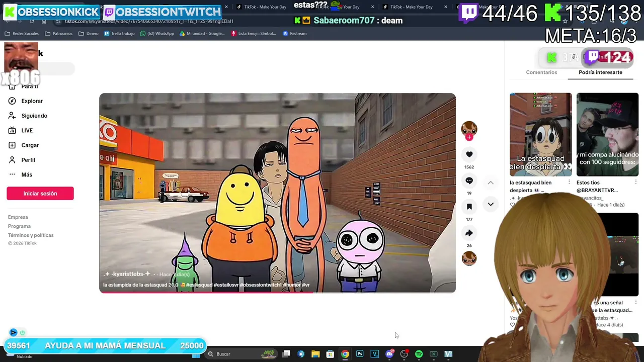Open the Empresa footer link
Viewport: 644px width, 362px height.
click(x=18, y=217)
